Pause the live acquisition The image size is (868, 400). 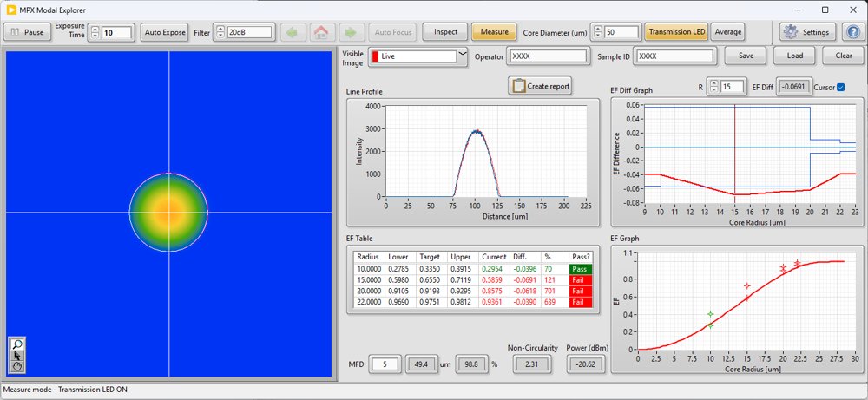pos(27,32)
